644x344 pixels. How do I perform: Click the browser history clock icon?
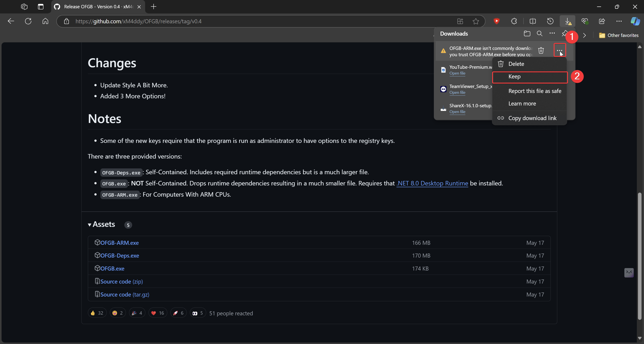pos(550,21)
